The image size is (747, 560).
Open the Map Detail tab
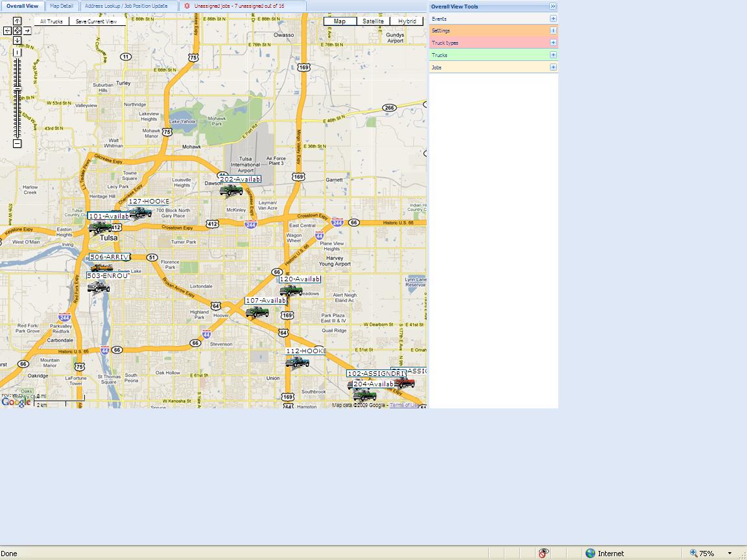coord(62,6)
